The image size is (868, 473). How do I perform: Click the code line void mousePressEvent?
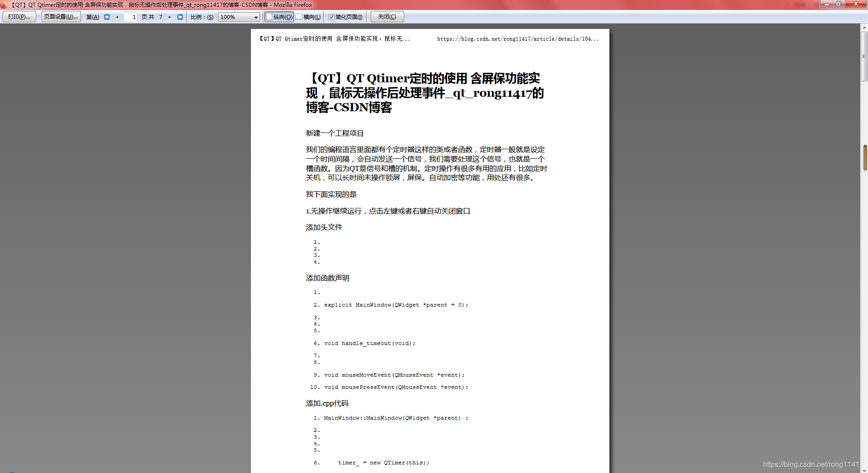pos(396,388)
